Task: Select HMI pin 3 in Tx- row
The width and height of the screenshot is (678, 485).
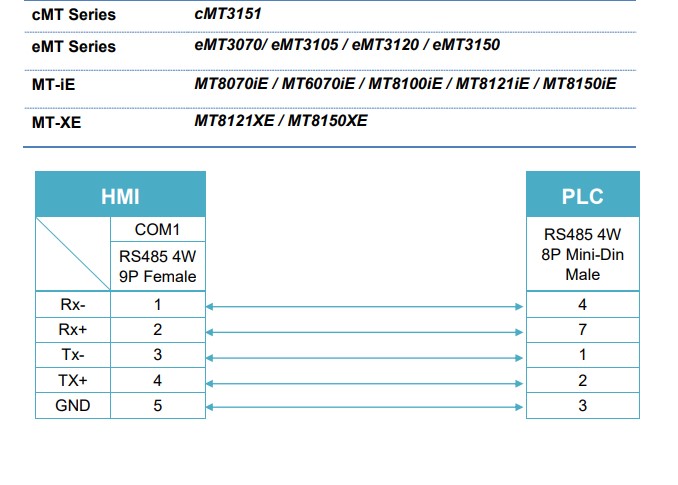Action: click(x=158, y=355)
